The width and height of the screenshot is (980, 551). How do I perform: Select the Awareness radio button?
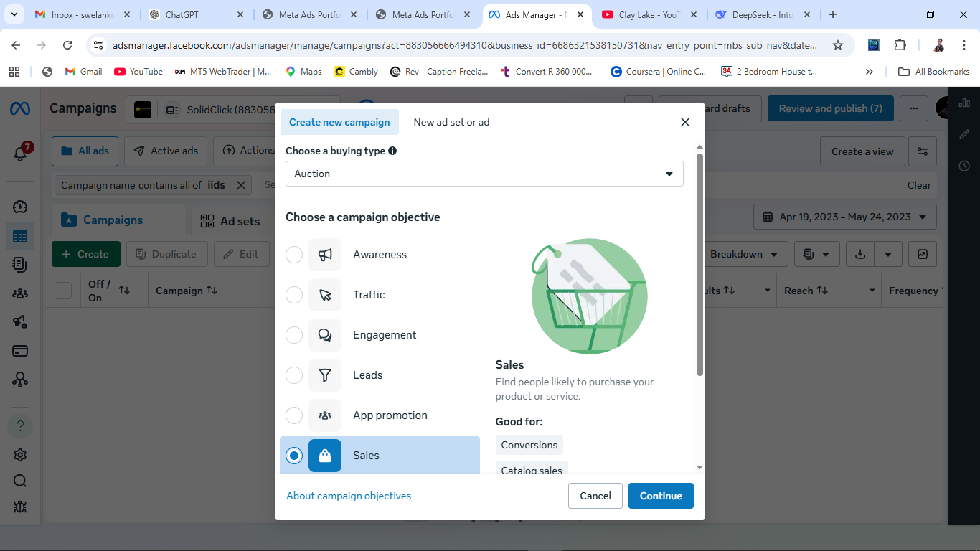click(x=294, y=255)
